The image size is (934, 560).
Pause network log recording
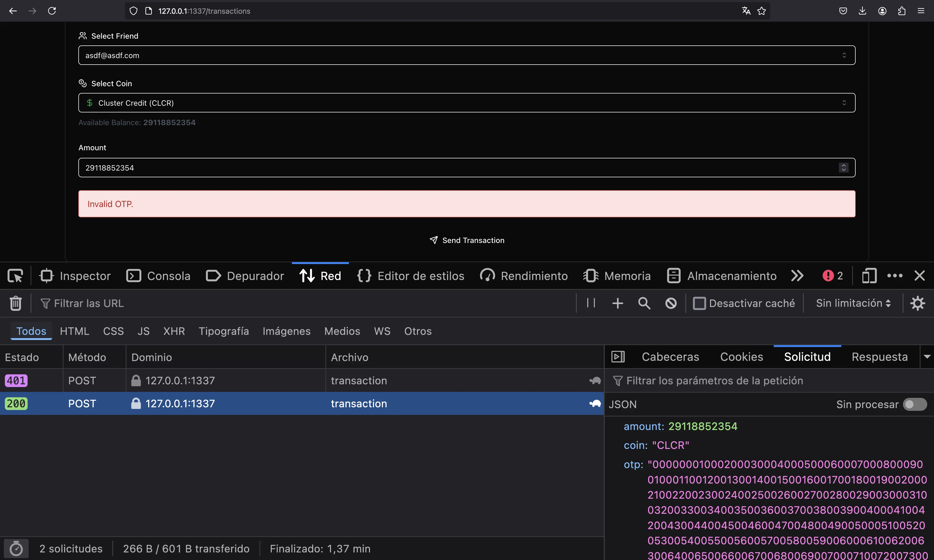point(591,303)
